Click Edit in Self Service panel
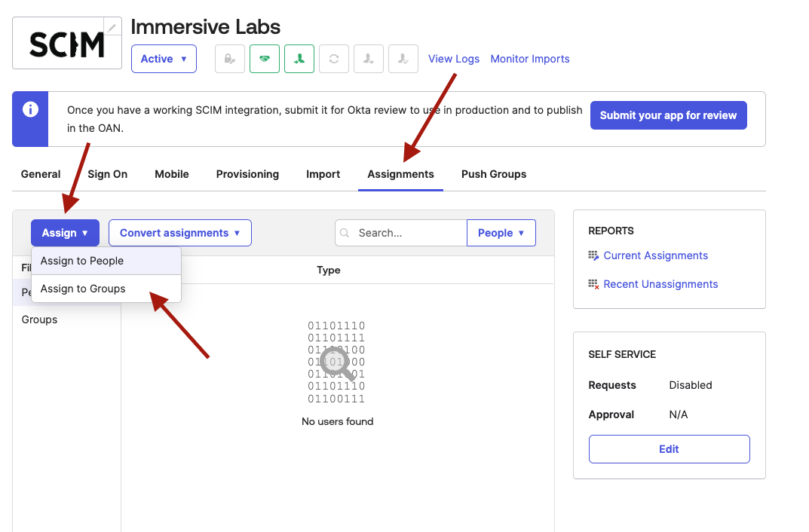The height and width of the screenshot is (532, 809). click(x=670, y=449)
